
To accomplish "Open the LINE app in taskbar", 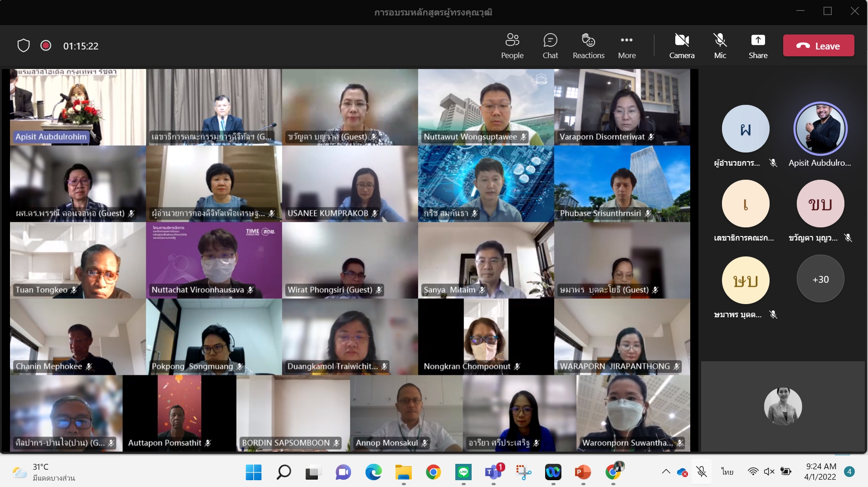I will (x=463, y=472).
